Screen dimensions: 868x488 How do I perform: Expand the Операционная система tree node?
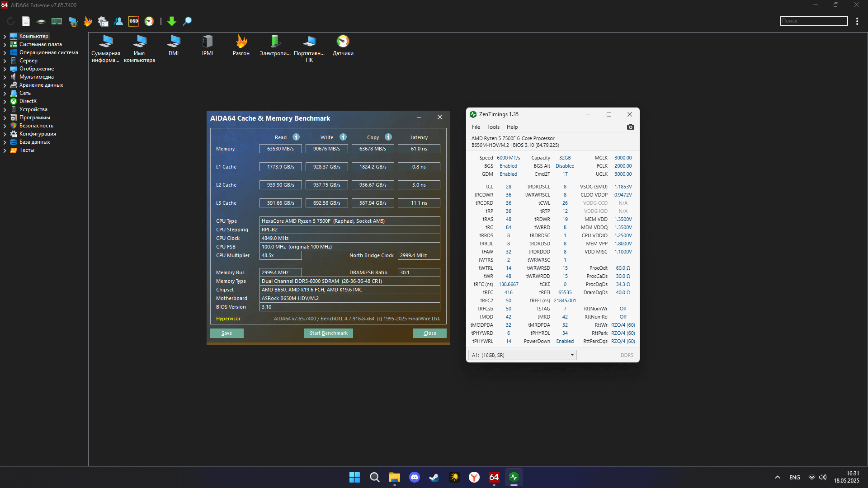(5, 52)
